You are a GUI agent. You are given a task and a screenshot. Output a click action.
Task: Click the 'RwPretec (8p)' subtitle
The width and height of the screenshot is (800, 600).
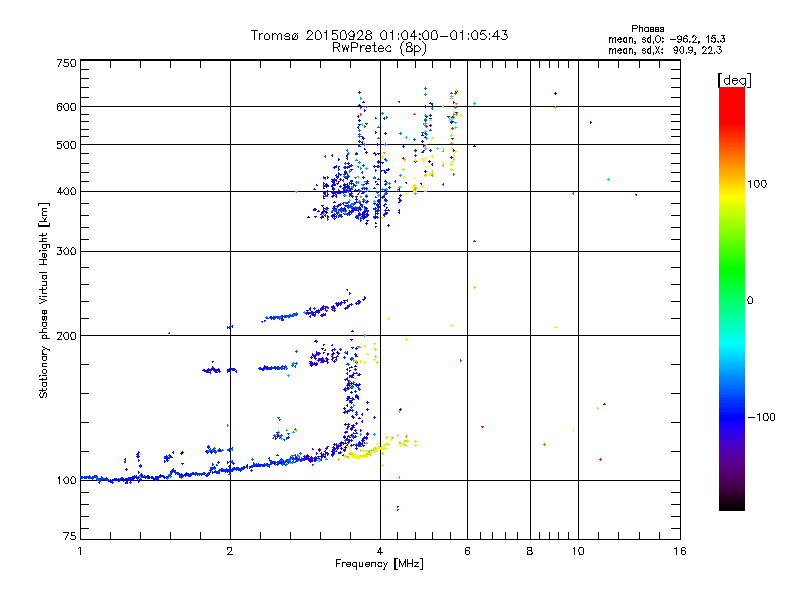tap(379, 48)
